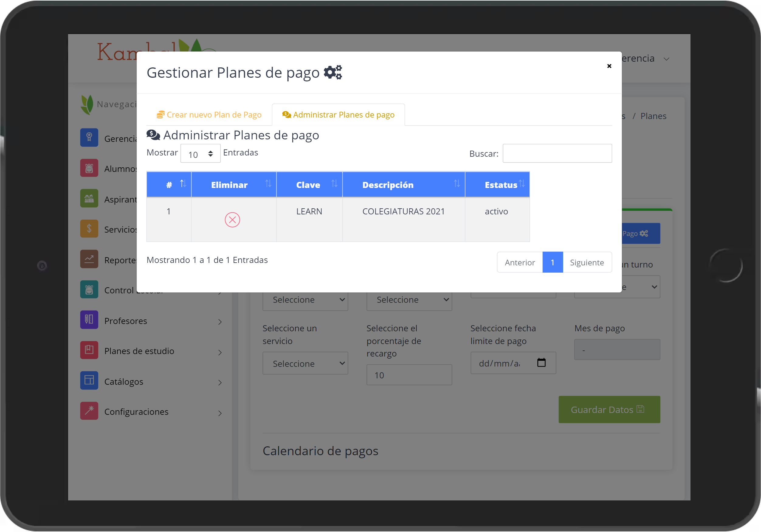Expand the Configuraciones menu chevron
The height and width of the screenshot is (532, 761).
[x=220, y=413]
